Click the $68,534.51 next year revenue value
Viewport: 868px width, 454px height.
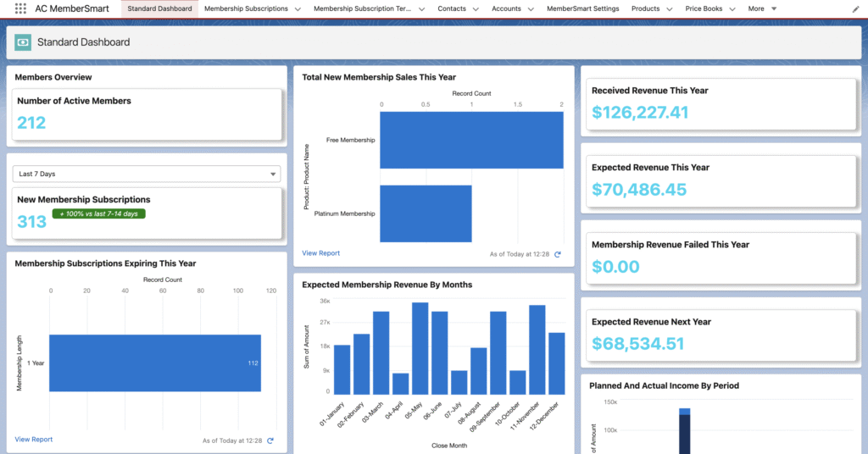pos(637,344)
